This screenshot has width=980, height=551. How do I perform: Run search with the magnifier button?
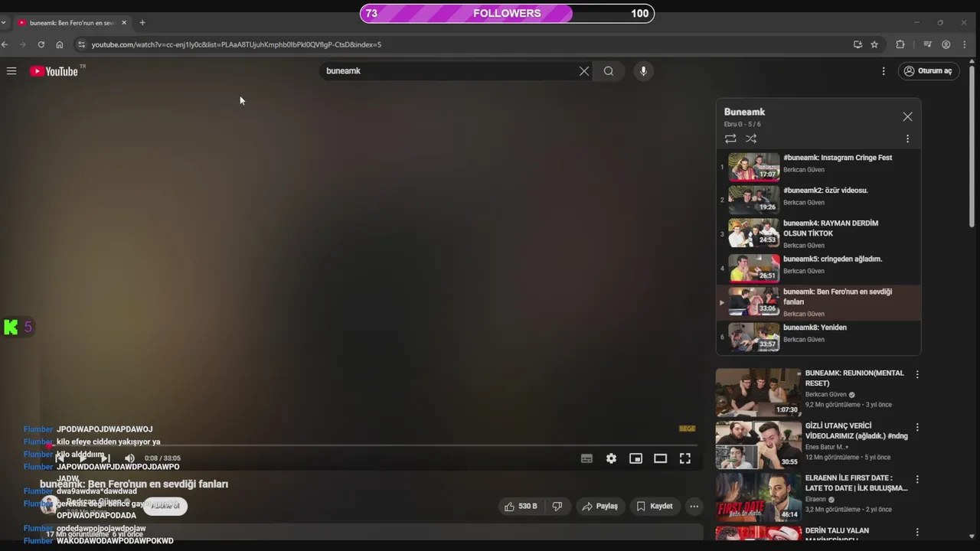(609, 71)
